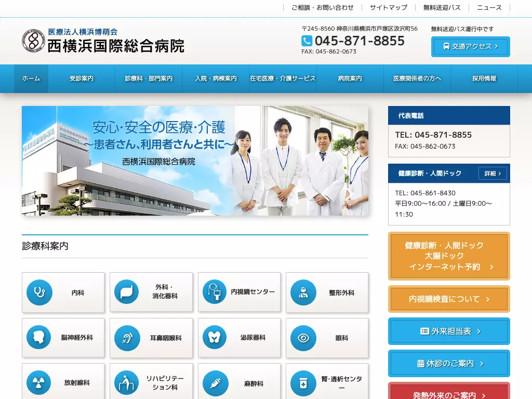Screen dimensions: 532x399
Task: Click the 脳神経外科 department label
Action: point(77,338)
